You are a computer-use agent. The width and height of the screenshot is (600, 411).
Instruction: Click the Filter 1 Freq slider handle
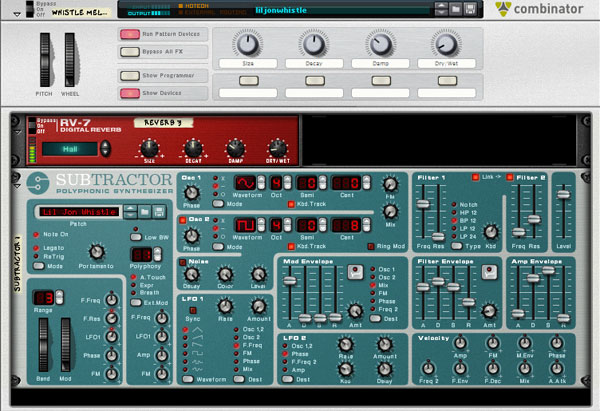coord(423,204)
